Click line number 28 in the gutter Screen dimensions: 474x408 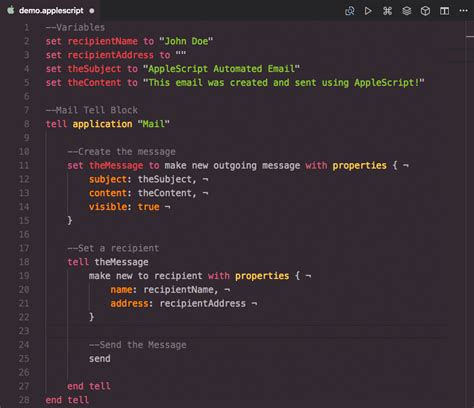point(24,400)
